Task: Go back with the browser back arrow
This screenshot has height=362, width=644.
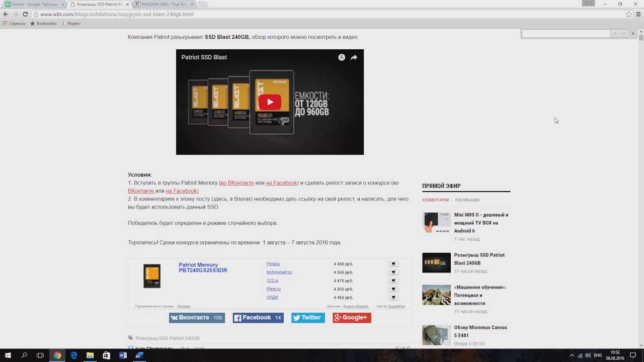Action: point(6,14)
